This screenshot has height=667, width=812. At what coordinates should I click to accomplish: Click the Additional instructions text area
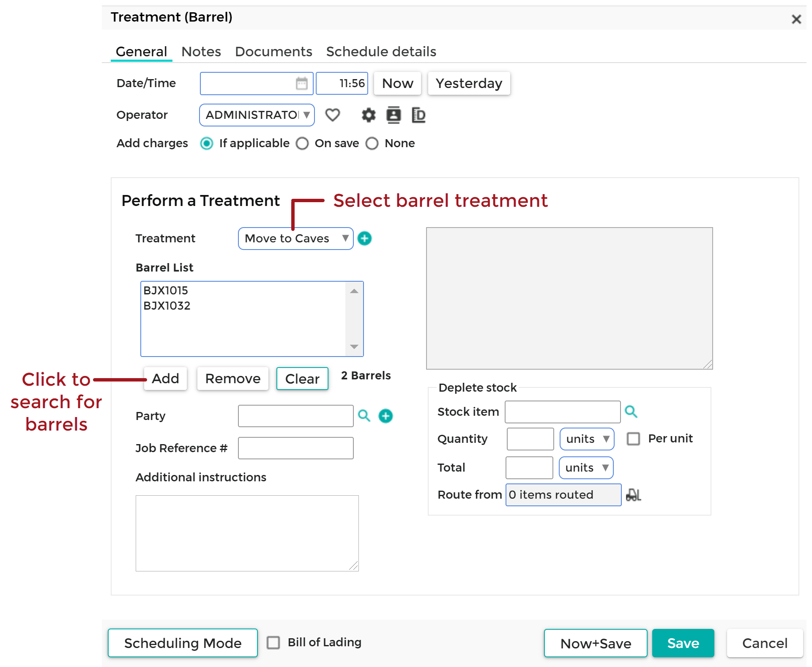point(247,533)
